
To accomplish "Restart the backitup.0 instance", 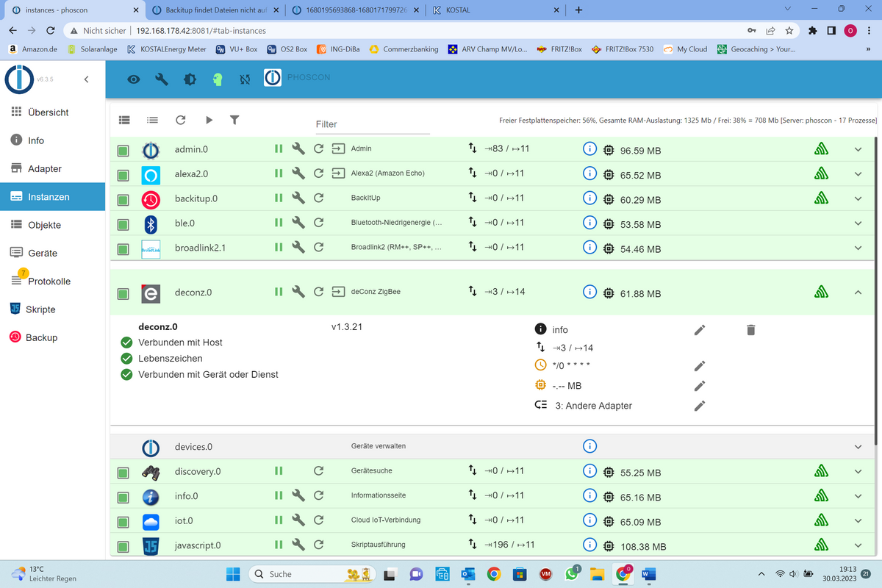I will click(319, 198).
